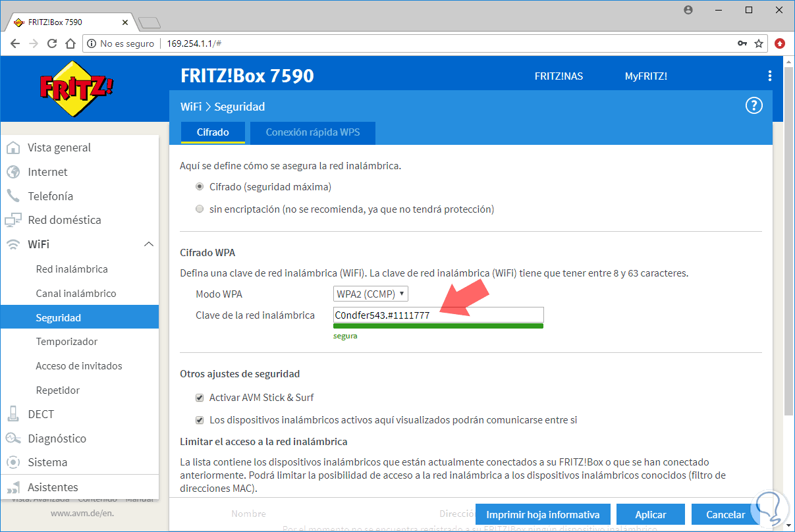Click the Diagnóstico pulse icon
The height and width of the screenshot is (532, 795).
(x=13, y=439)
